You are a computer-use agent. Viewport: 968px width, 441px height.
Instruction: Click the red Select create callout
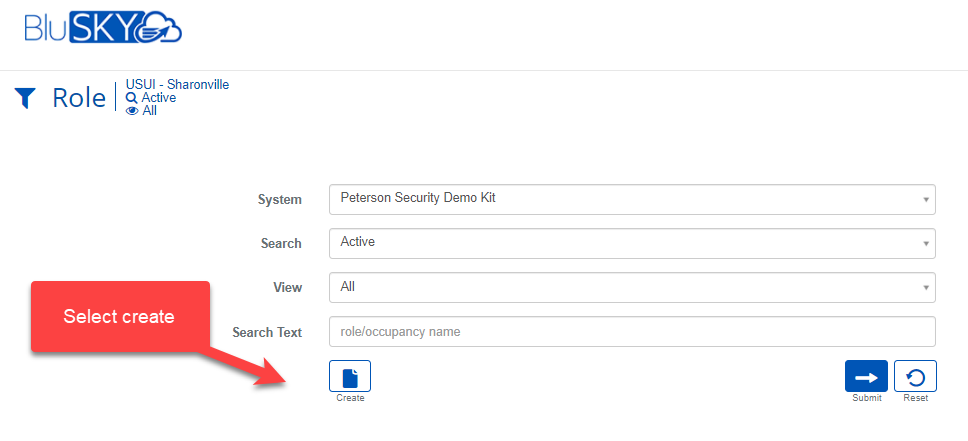pos(120,316)
